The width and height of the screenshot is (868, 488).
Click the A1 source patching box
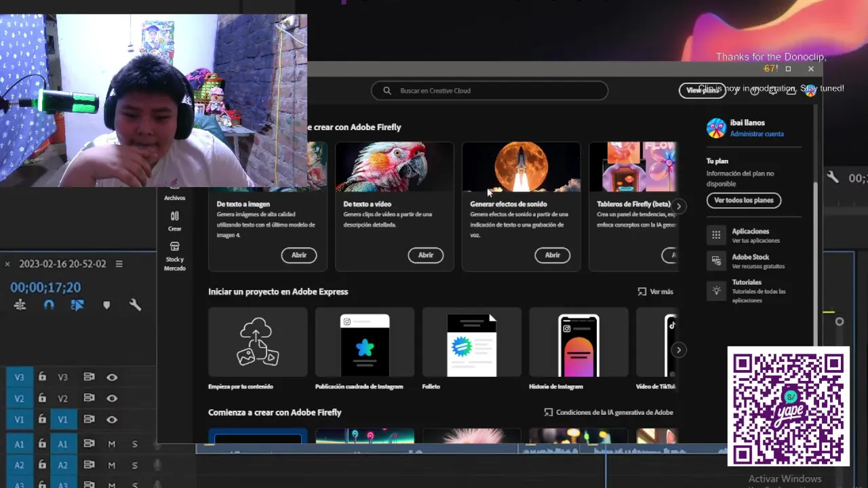click(19, 444)
